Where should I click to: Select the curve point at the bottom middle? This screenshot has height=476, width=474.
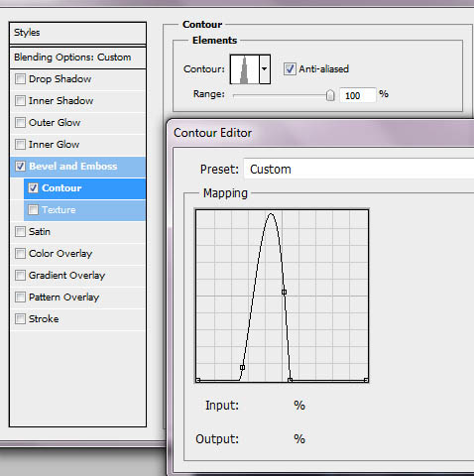(290, 380)
